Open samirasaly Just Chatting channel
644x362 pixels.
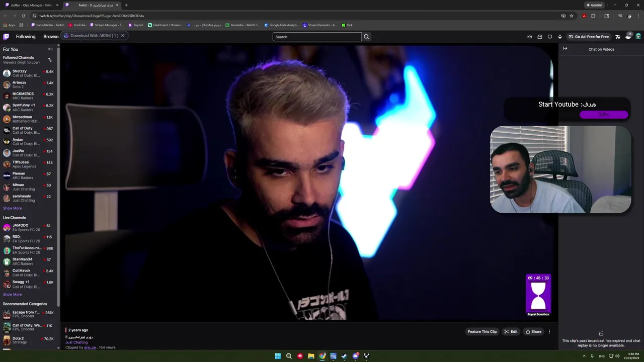[x=29, y=198]
